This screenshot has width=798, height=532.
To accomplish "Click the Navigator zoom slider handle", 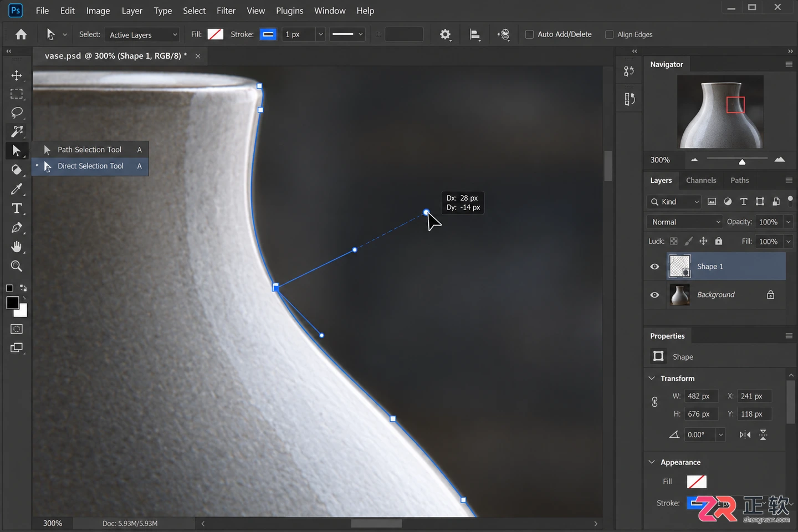I will (742, 162).
